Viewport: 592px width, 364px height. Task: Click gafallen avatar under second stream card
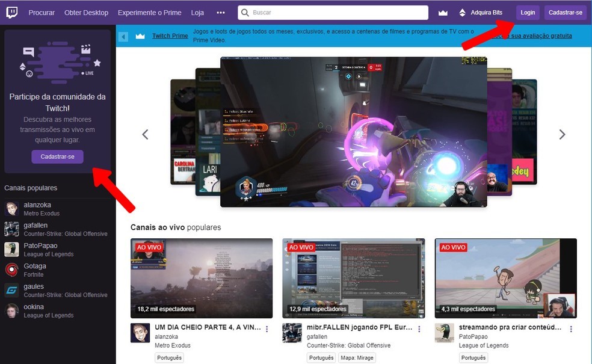click(x=292, y=333)
